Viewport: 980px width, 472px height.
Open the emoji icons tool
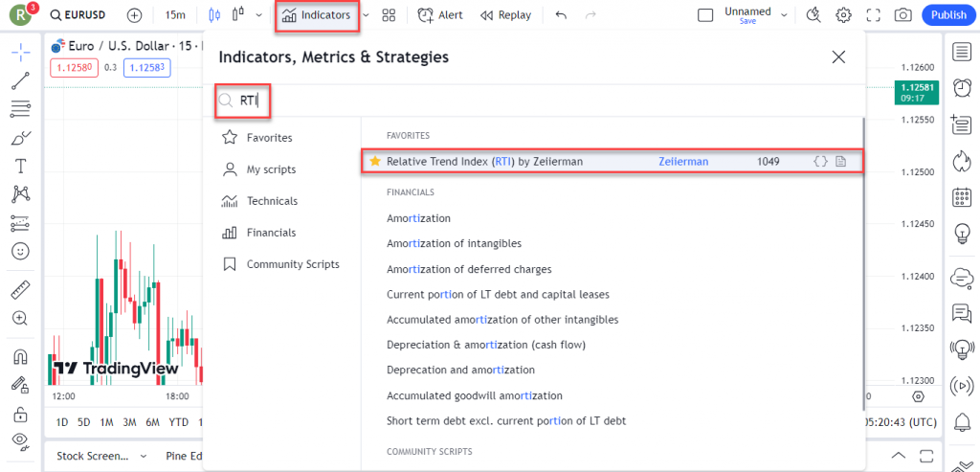tap(20, 252)
